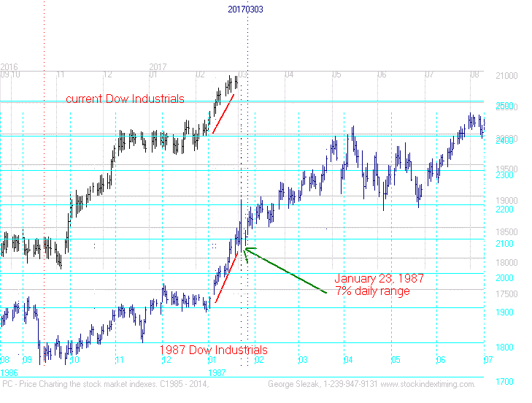
Task: Click the cyan bottom-axis month label 05
Action: (x=396, y=359)
